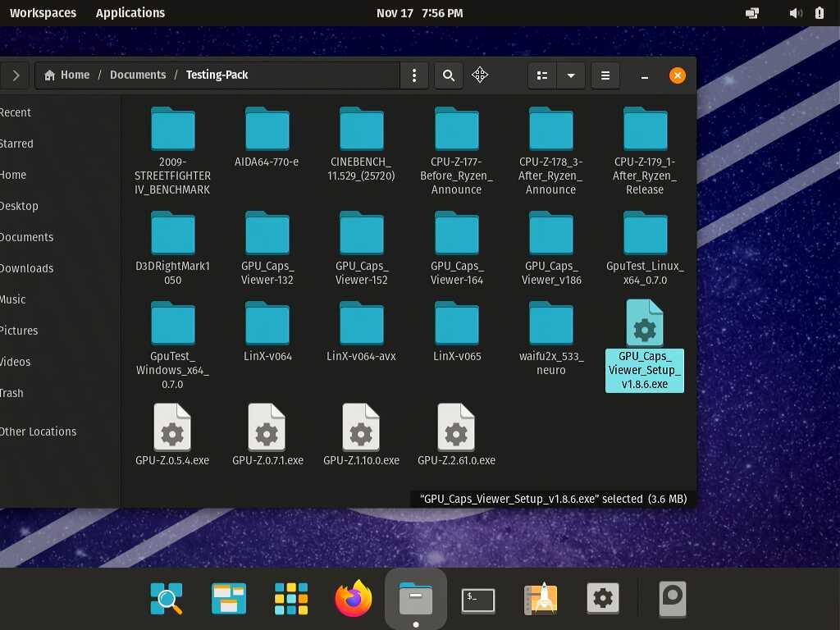Open Pop!_Shop rocket icon in dock
This screenshot has width=840, height=630.
coord(541,598)
